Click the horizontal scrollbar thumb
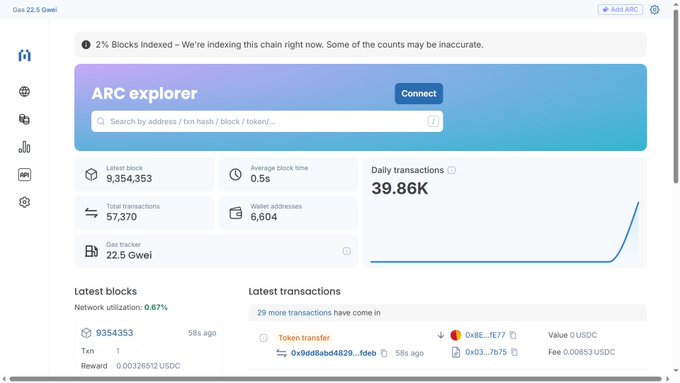The width and height of the screenshot is (680, 383). tap(335, 379)
